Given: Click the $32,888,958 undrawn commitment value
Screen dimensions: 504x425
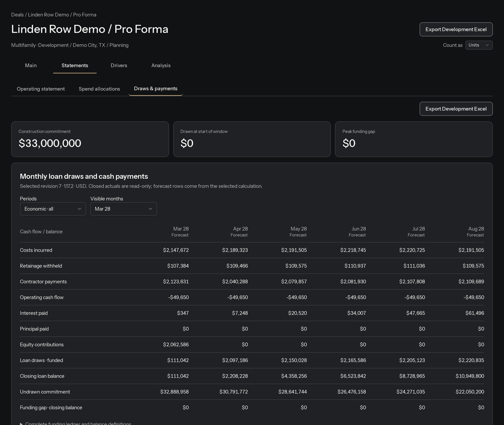Looking at the screenshot, I should pos(174,392).
